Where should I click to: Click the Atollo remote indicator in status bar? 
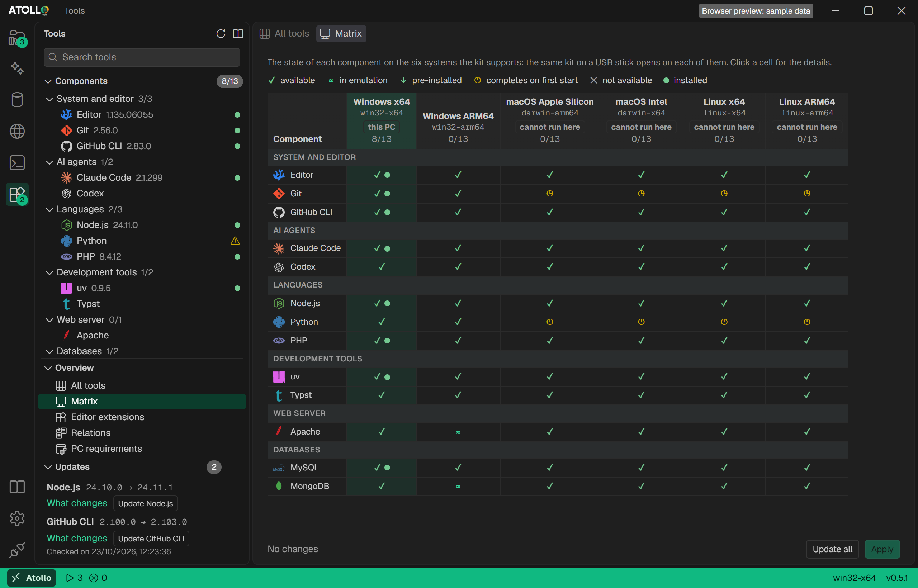(x=32, y=578)
